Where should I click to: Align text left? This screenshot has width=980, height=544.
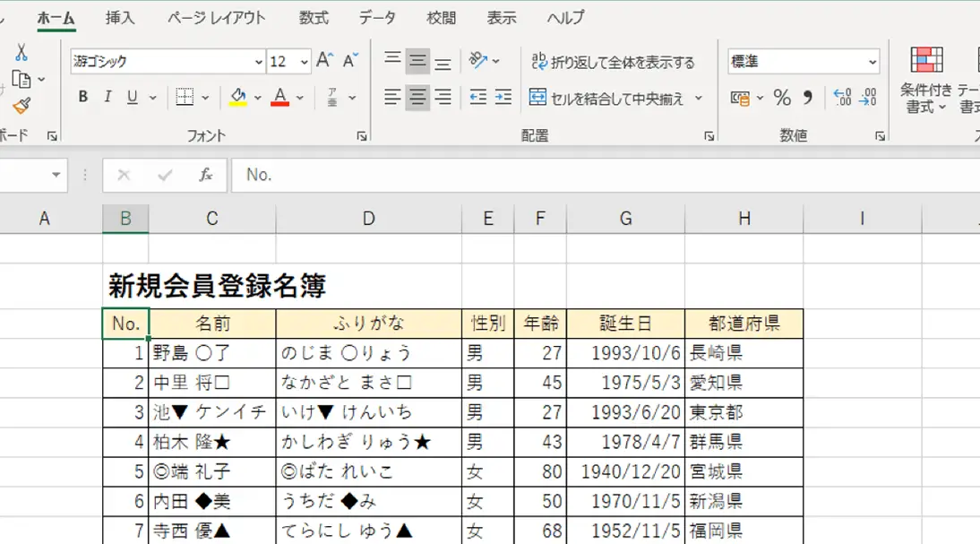(392, 97)
